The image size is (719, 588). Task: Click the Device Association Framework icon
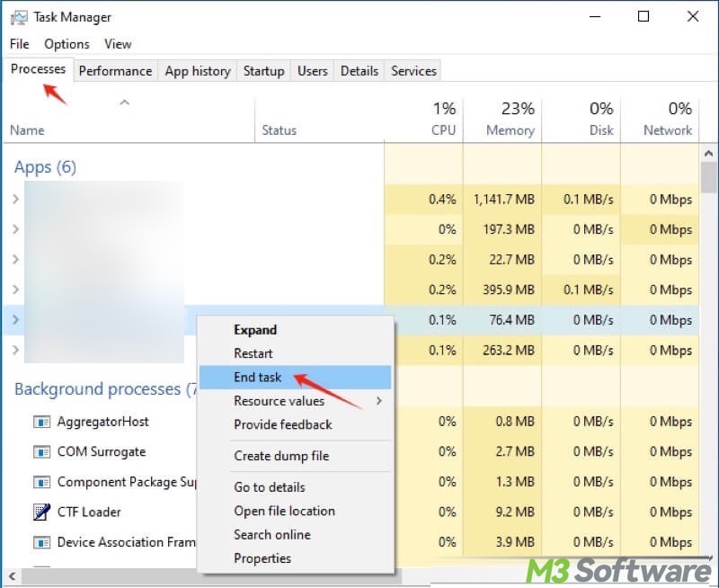click(x=41, y=542)
